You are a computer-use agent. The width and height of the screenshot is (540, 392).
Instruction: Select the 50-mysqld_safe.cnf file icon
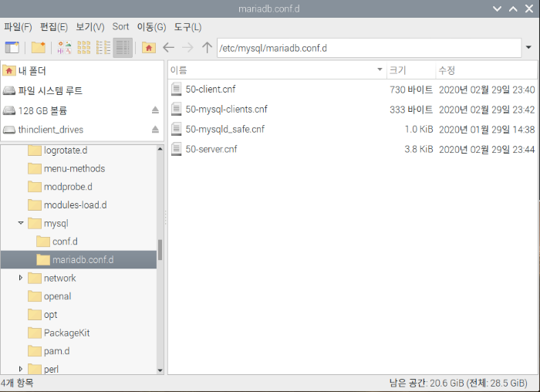pos(177,129)
